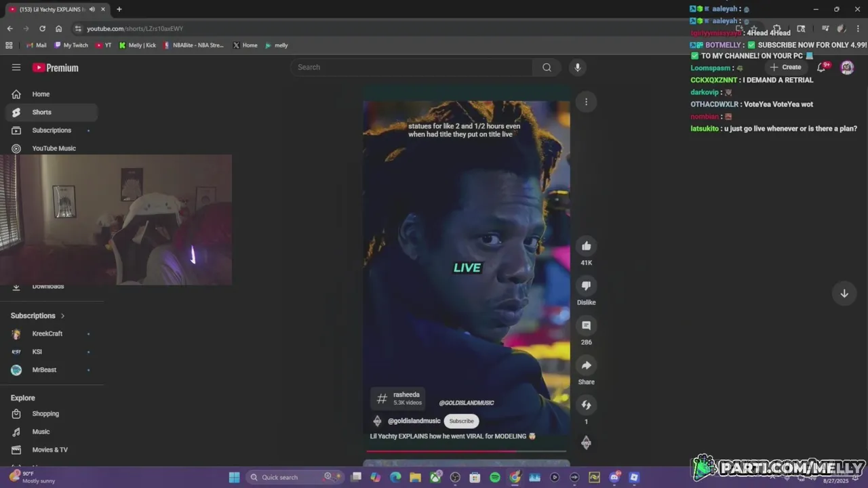Seek on the Short's red progress bar
Viewport: 868px width, 488px height.
coord(467,451)
